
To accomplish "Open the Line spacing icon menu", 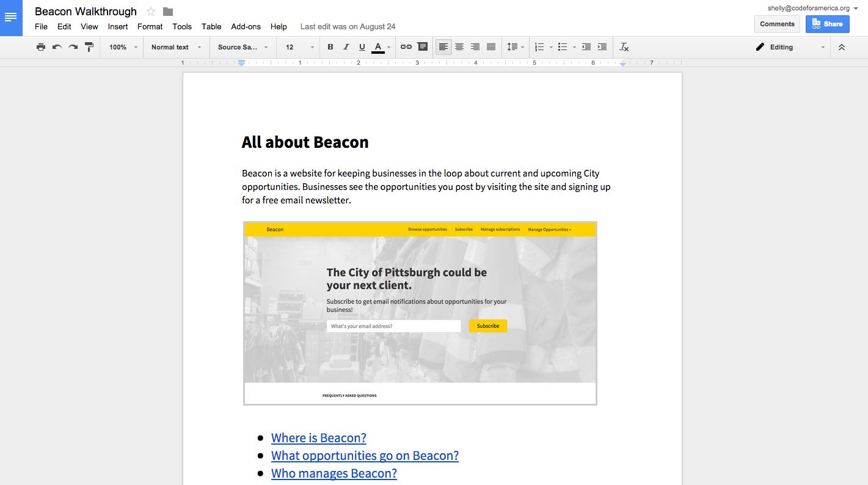I will click(516, 47).
